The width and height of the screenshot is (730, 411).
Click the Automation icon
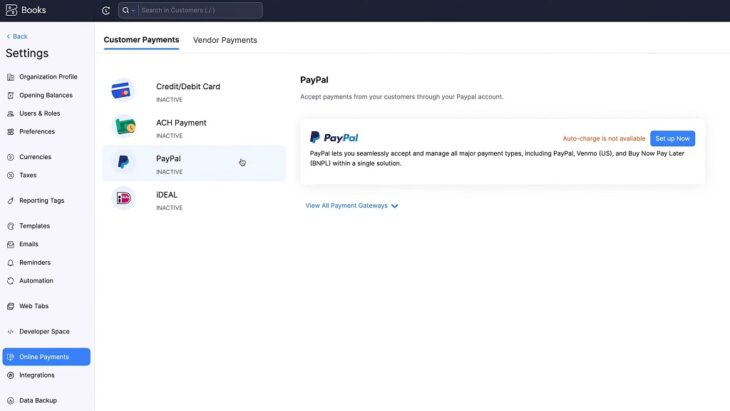click(10, 281)
